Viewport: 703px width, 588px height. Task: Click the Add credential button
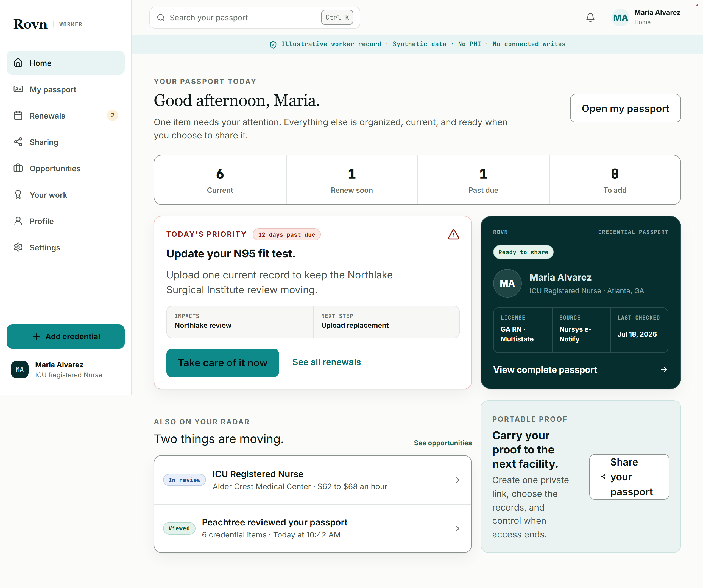point(66,336)
